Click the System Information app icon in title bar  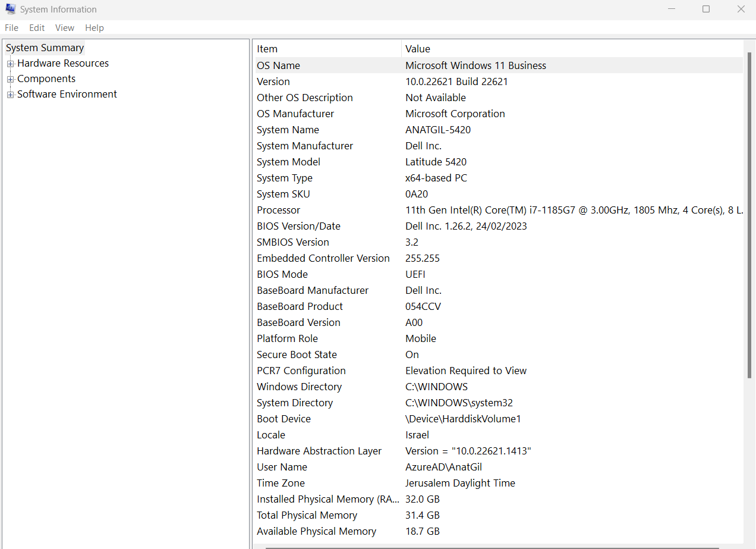pyautogui.click(x=10, y=10)
